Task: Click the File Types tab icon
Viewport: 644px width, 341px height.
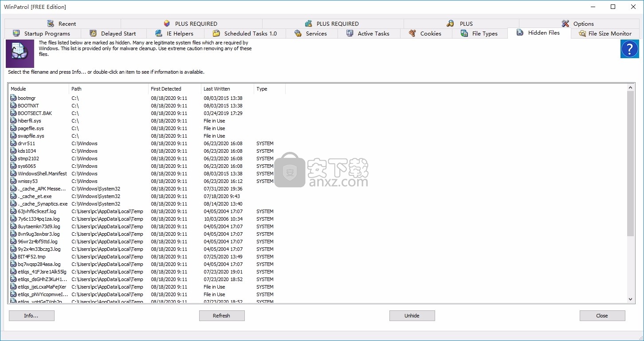Action: coord(464,33)
